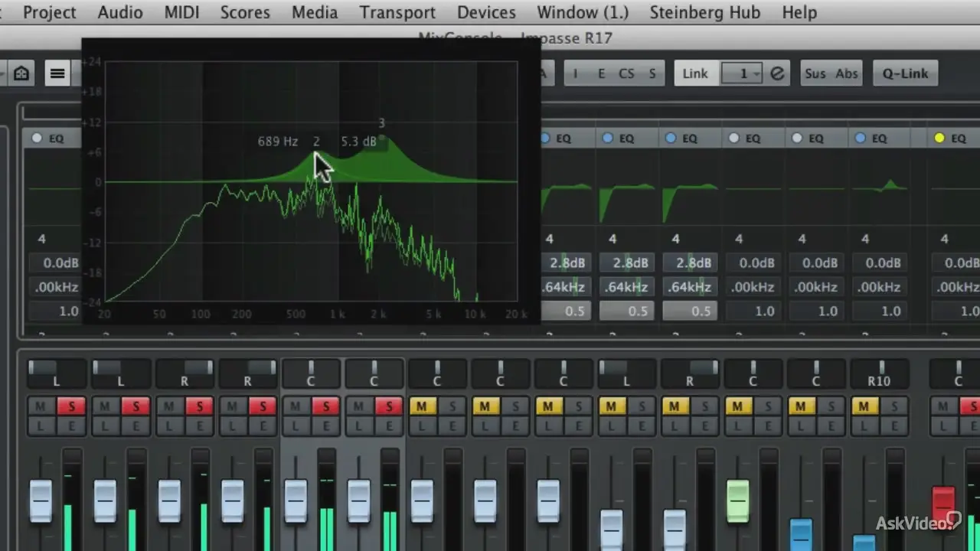The width and height of the screenshot is (980, 551).
Task: Click the Link button
Action: [x=695, y=73]
